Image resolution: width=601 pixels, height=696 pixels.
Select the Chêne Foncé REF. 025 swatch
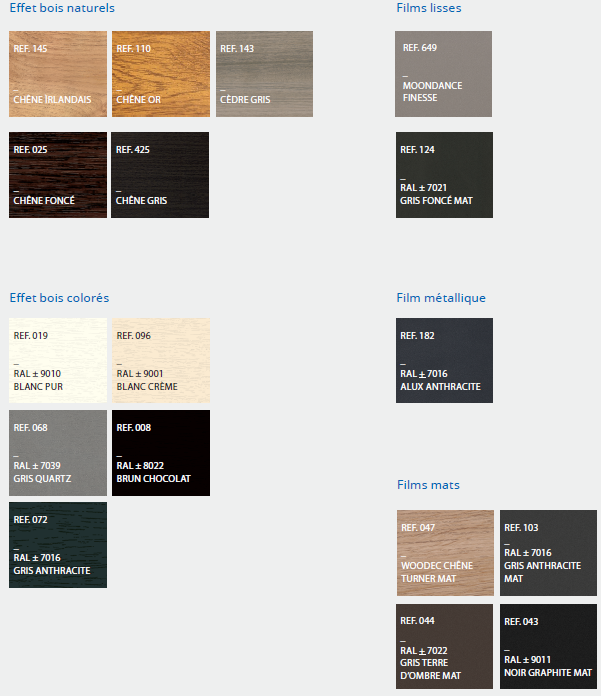tap(57, 175)
